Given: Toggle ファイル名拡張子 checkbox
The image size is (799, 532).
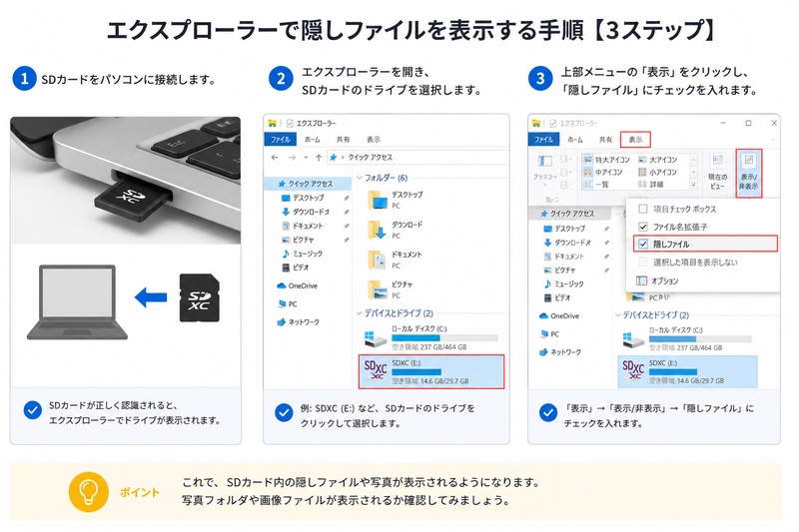Looking at the screenshot, I should [643, 227].
